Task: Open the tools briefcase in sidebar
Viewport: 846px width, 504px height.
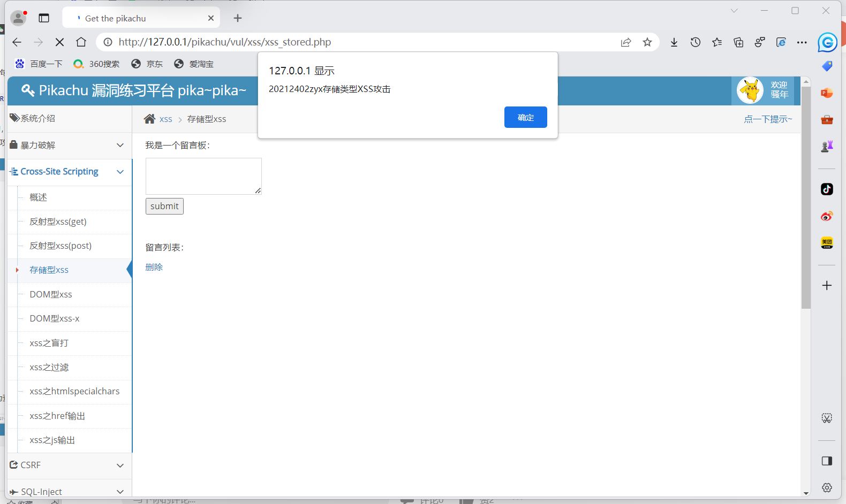Action: pyautogui.click(x=827, y=119)
